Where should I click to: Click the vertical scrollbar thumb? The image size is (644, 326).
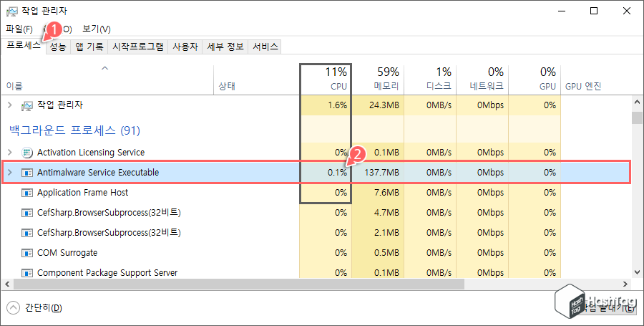pos(637,118)
